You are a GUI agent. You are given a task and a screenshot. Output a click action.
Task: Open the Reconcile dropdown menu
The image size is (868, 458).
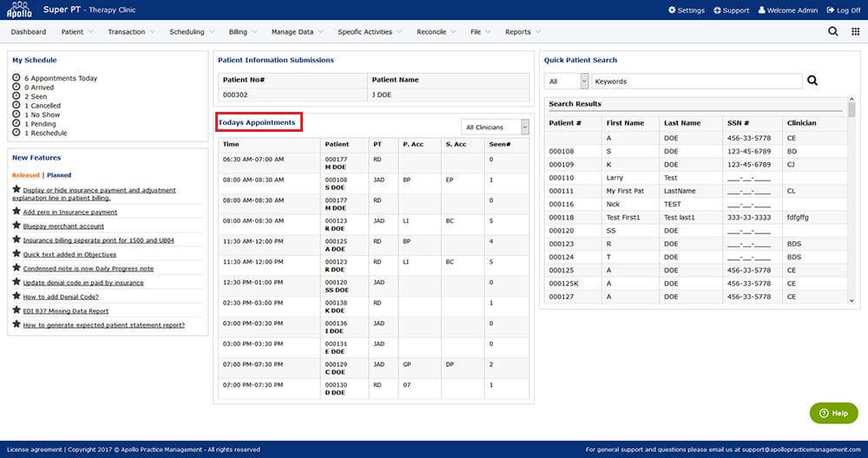pyautogui.click(x=437, y=31)
